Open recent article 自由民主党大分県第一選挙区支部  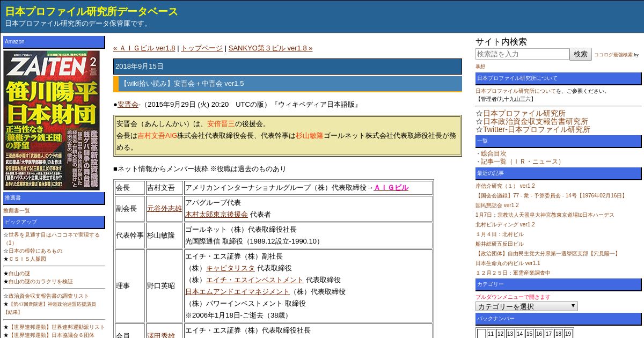click(547, 253)
